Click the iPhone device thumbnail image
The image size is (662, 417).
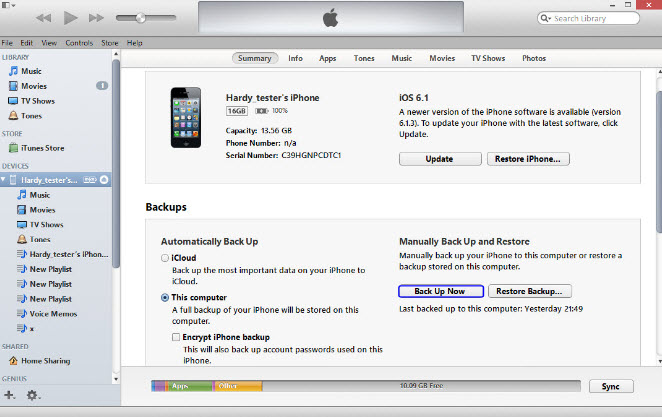pyautogui.click(x=186, y=117)
